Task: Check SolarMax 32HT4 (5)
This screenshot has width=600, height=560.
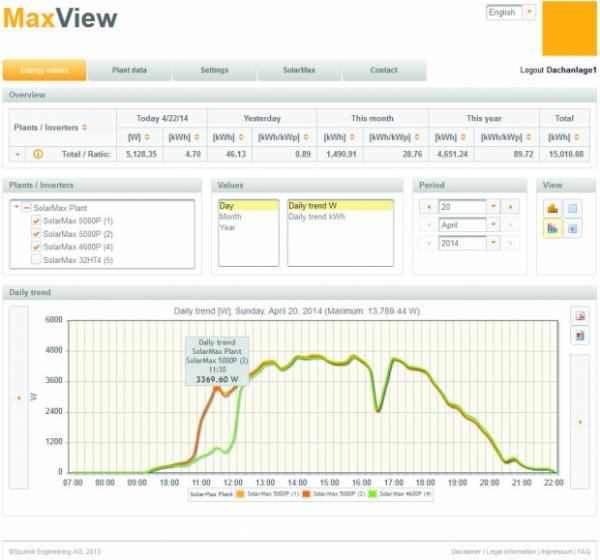Action: [36, 260]
